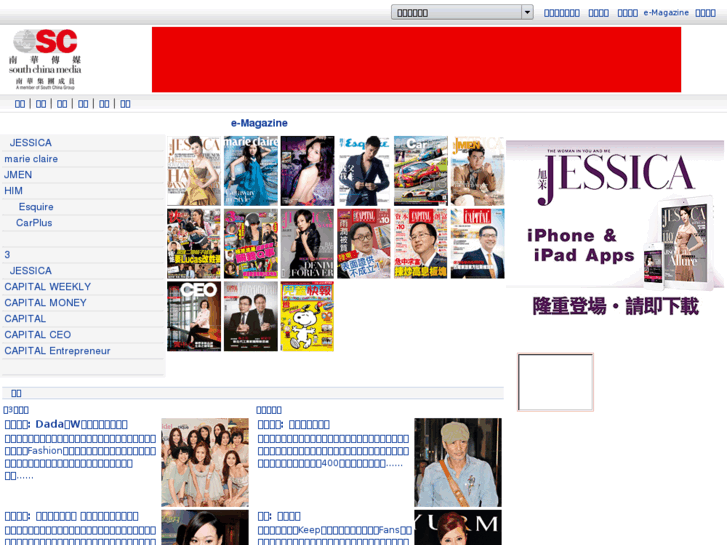Viewport: 727px width, 545px height.
Task: Click the e-Magazine link in top navigation
Action: click(x=666, y=13)
